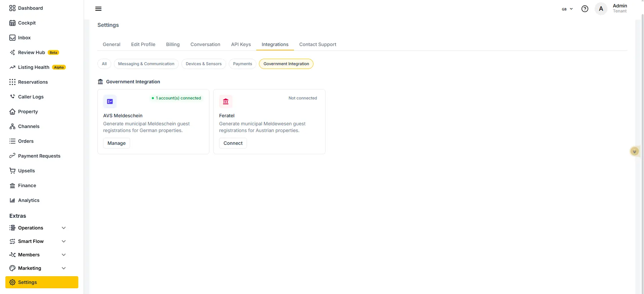Open the help question mark icon
644x294 pixels.
tap(585, 9)
